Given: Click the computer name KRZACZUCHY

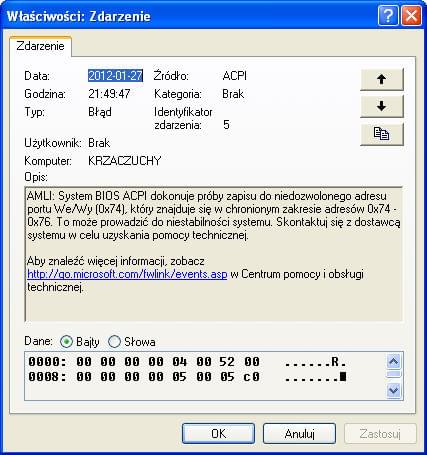Looking at the screenshot, I should [x=125, y=161].
